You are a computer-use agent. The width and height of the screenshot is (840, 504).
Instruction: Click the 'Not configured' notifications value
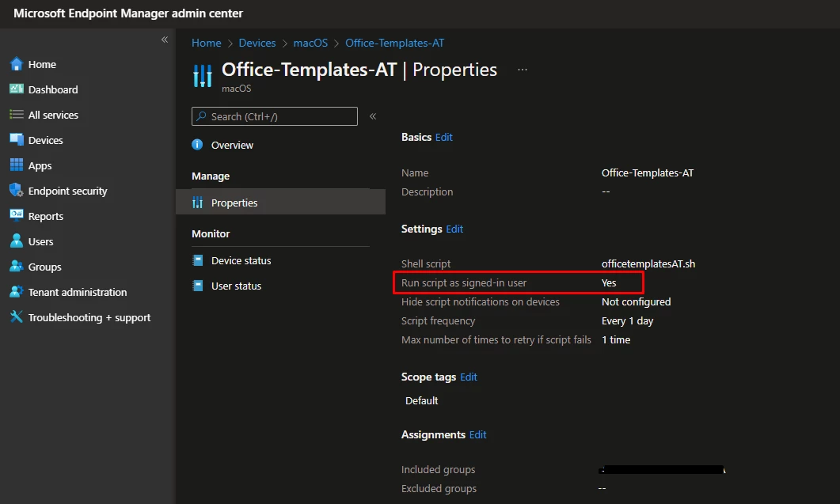[x=636, y=301]
